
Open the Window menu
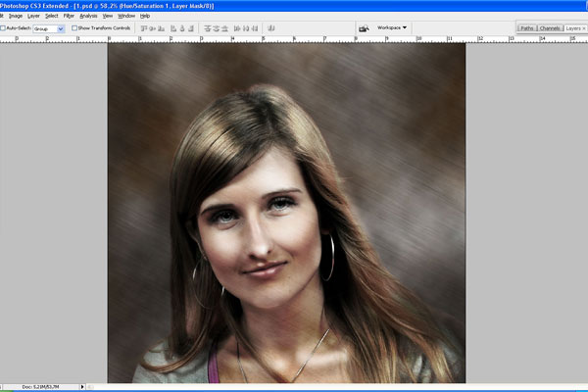126,16
